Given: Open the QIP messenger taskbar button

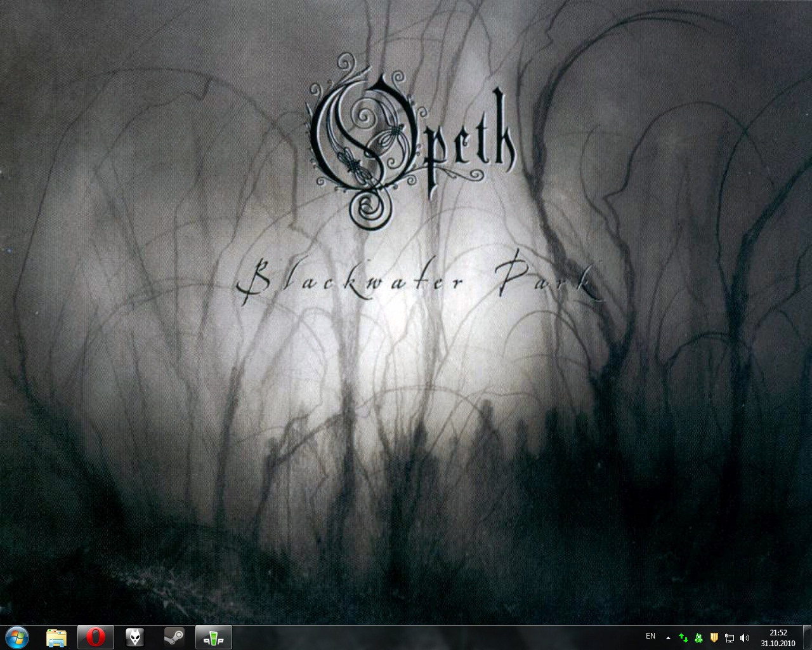Looking at the screenshot, I should pos(214,637).
